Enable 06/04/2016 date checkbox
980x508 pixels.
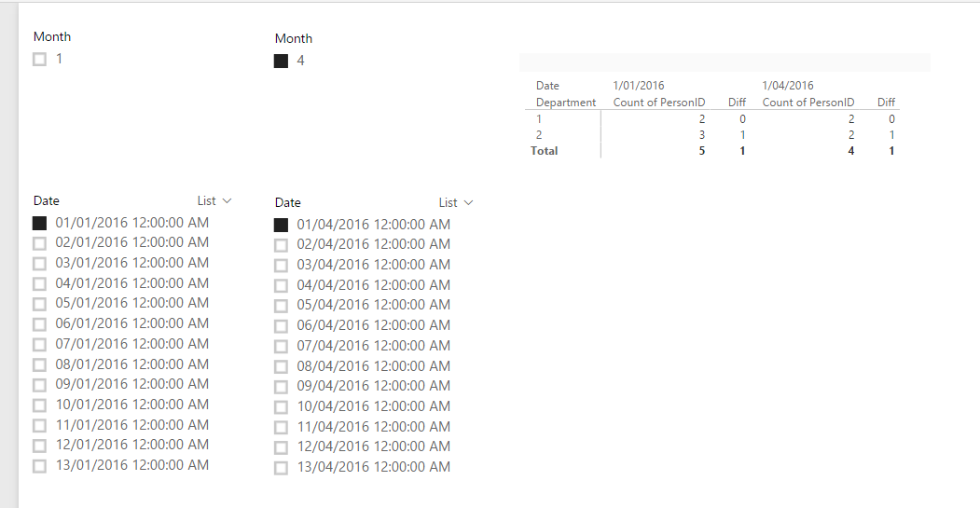coord(282,326)
